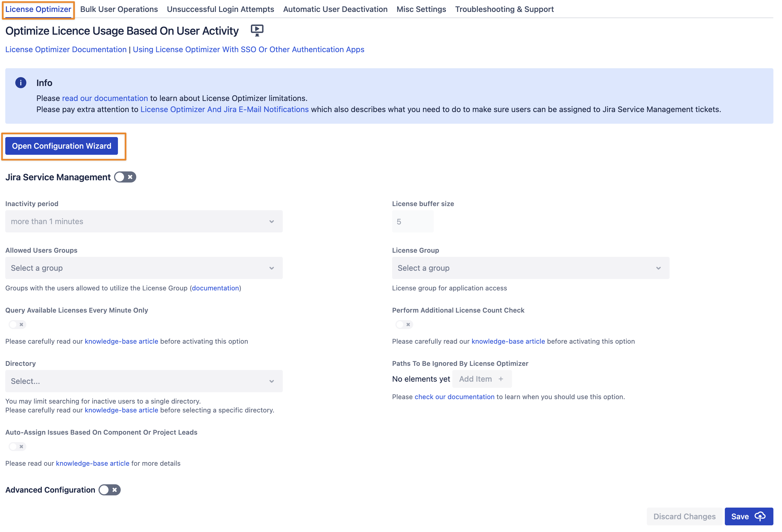This screenshot has width=782, height=532.
Task: Open the Automatic User Deactivation tab
Action: (x=335, y=9)
